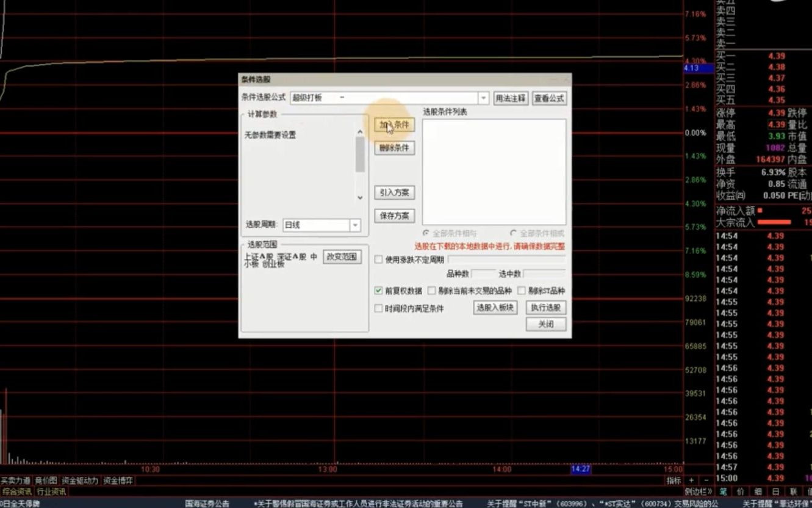Click the 15:00 last trade row
812x508 pixels.
coord(764,478)
